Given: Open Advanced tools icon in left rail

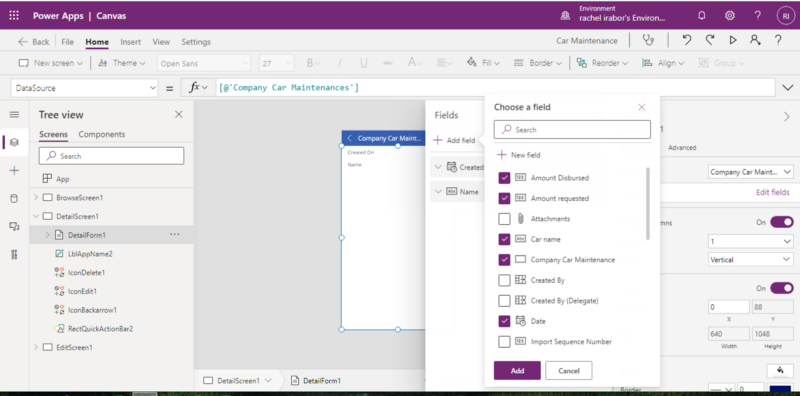Looking at the screenshot, I should (x=14, y=255).
